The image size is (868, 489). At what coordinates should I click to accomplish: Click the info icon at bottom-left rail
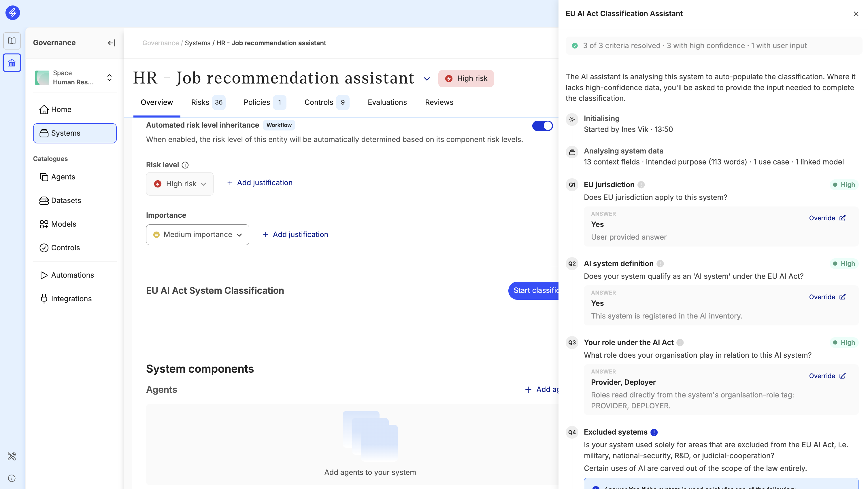coord(12,478)
